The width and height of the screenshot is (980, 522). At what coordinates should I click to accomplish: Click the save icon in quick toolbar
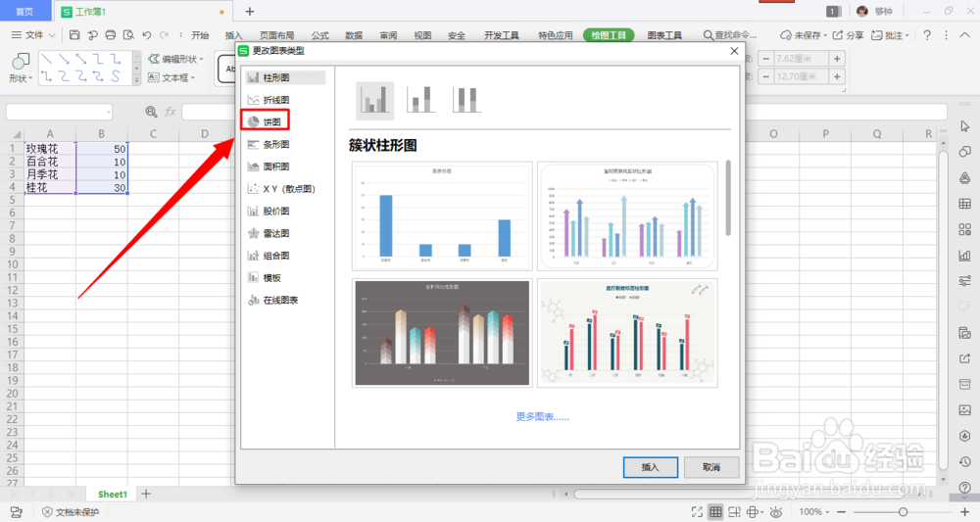coord(74,35)
